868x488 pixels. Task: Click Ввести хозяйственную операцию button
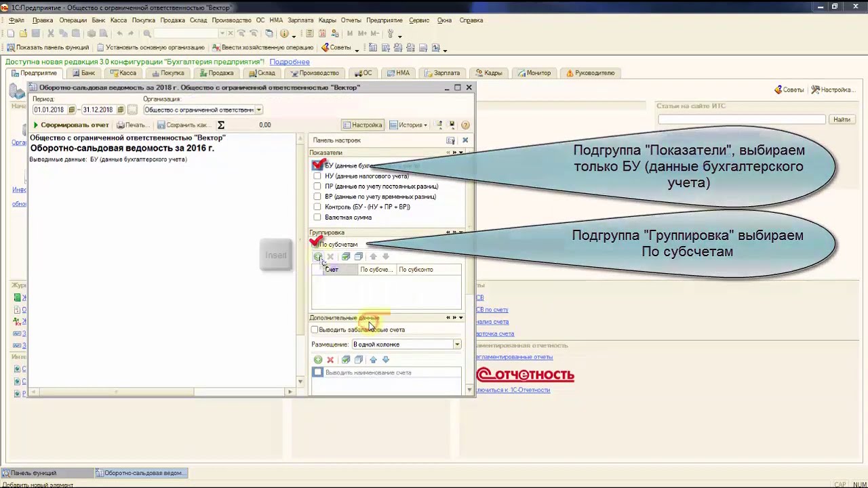tap(262, 48)
